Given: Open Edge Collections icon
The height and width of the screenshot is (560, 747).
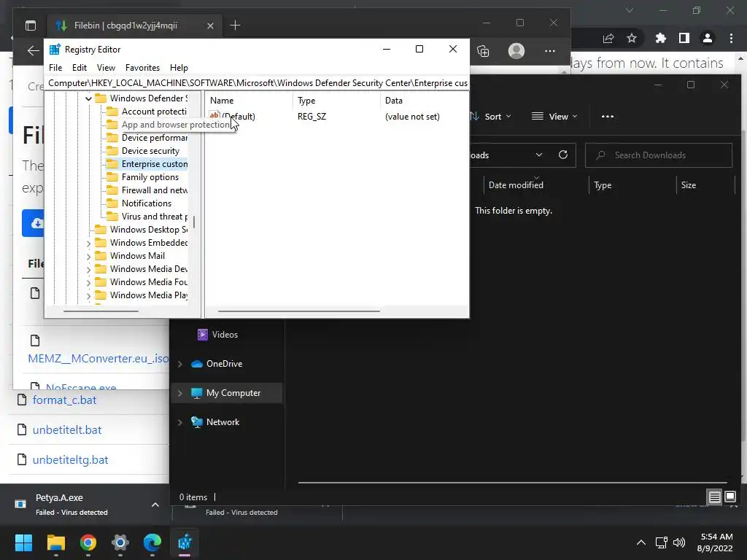Looking at the screenshot, I should coord(483,51).
